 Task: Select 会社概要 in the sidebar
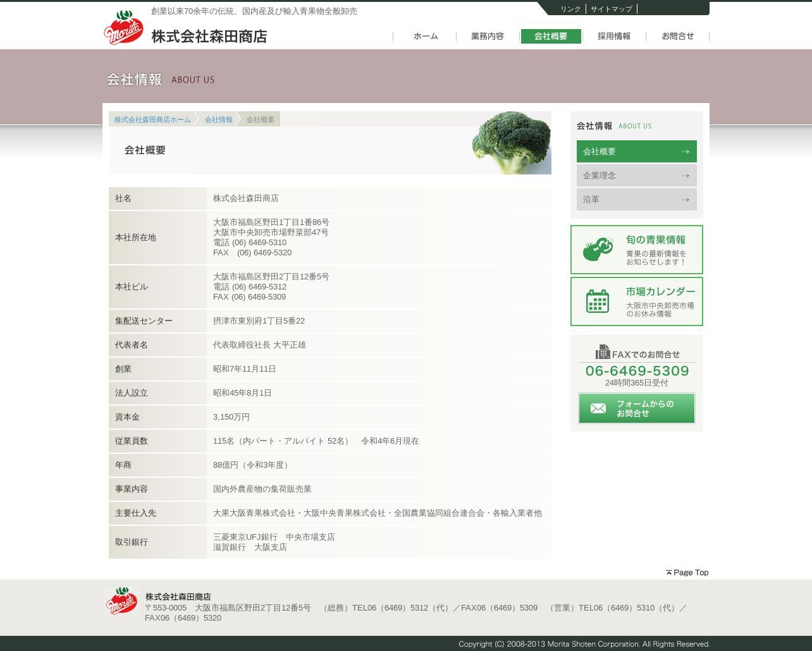point(637,152)
